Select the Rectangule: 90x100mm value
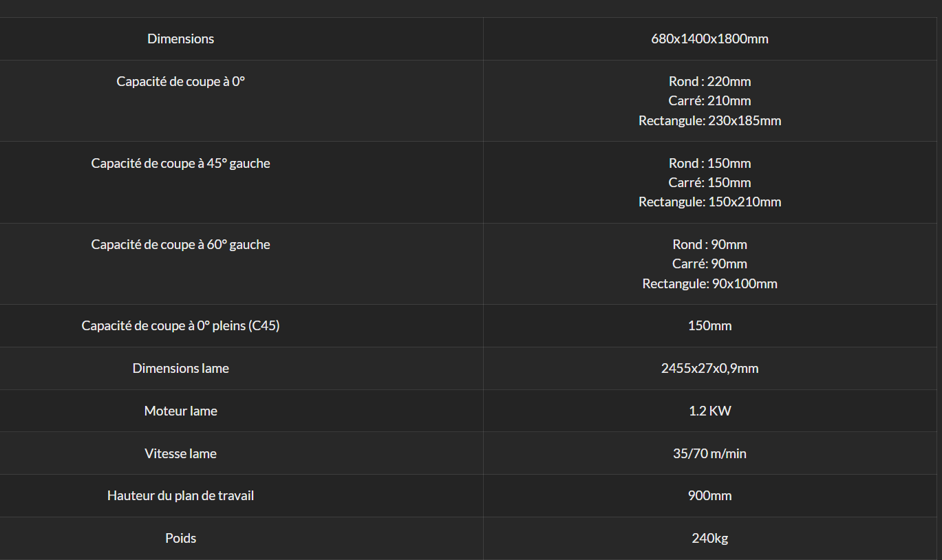This screenshot has width=942, height=560. click(x=709, y=283)
